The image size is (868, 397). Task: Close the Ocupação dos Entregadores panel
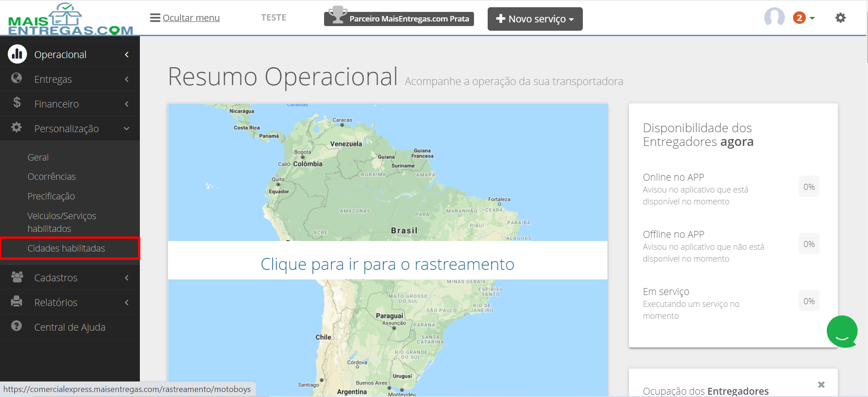click(821, 385)
